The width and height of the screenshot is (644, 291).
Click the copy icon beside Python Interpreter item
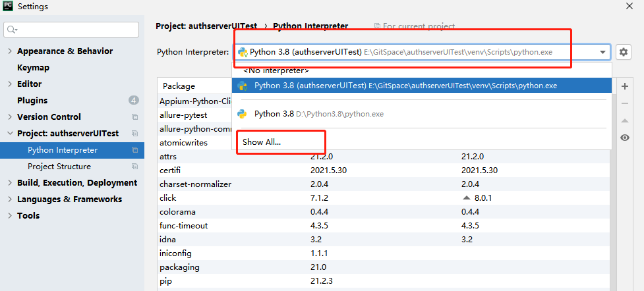(134, 150)
